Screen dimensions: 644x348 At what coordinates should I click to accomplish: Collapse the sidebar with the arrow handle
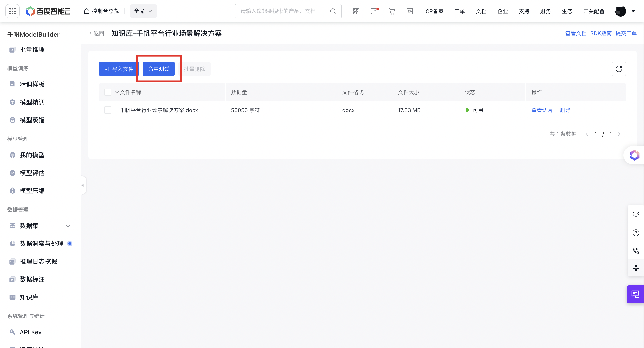(x=83, y=185)
